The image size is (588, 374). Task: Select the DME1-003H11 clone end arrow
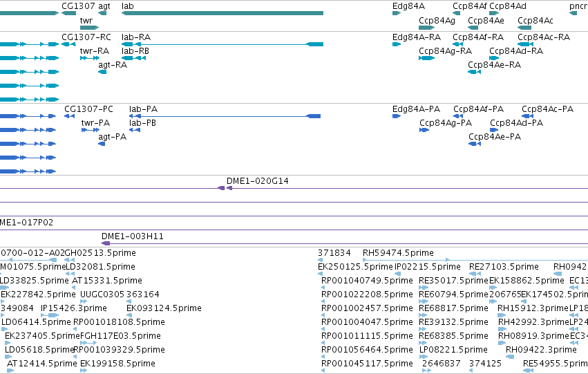(106, 243)
